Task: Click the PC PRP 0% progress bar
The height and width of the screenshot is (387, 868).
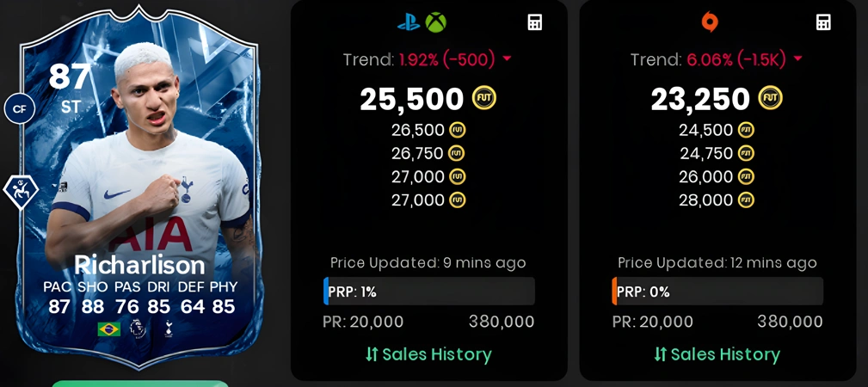Action: [x=717, y=292]
